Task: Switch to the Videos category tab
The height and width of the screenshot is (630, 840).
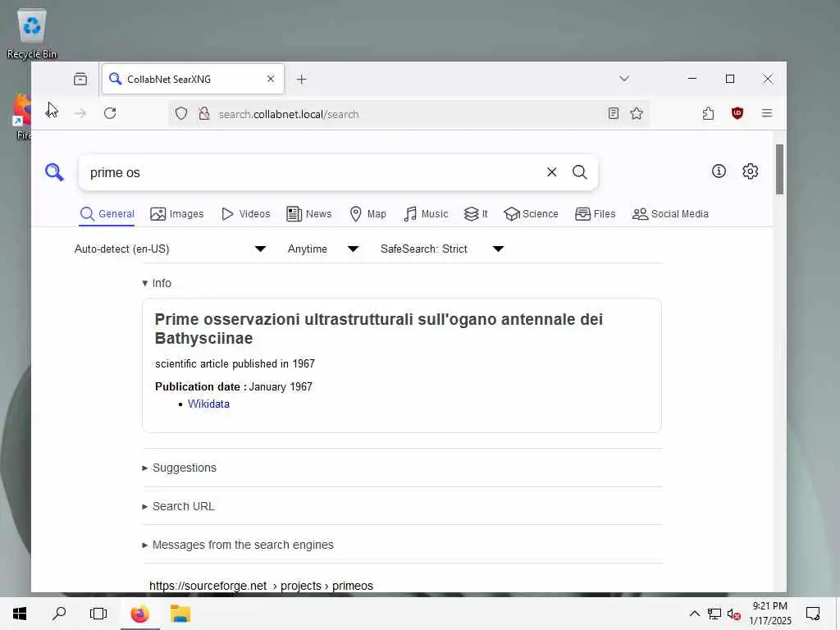Action: pyautogui.click(x=246, y=214)
